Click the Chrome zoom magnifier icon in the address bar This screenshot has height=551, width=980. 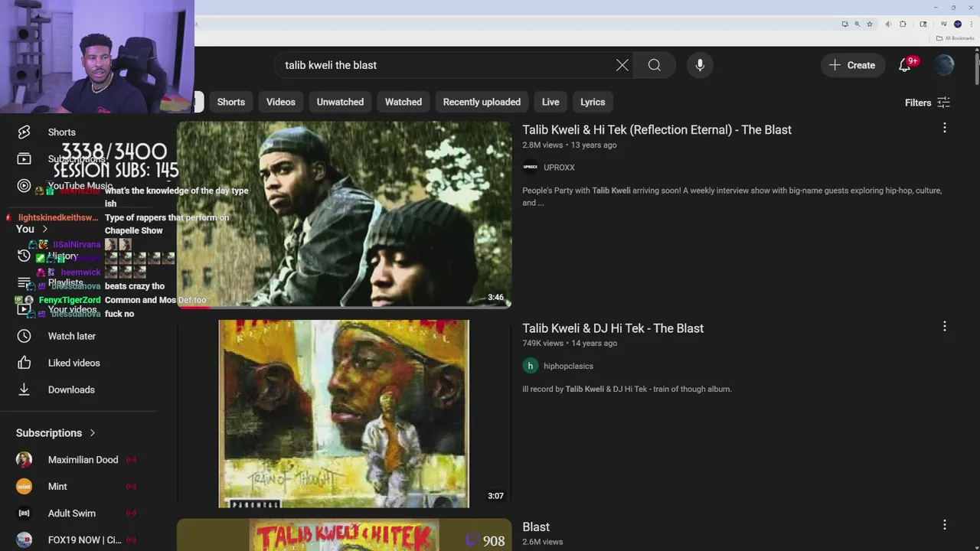click(x=857, y=24)
